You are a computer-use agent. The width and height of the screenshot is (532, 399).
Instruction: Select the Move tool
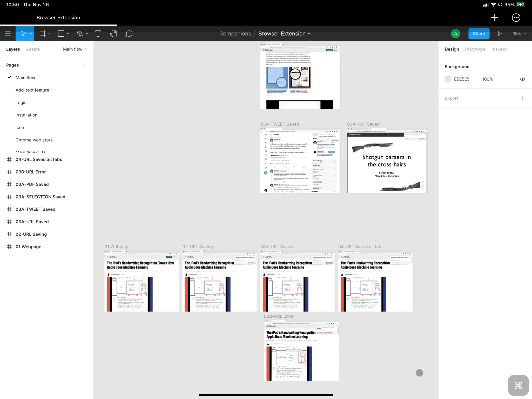coord(24,33)
